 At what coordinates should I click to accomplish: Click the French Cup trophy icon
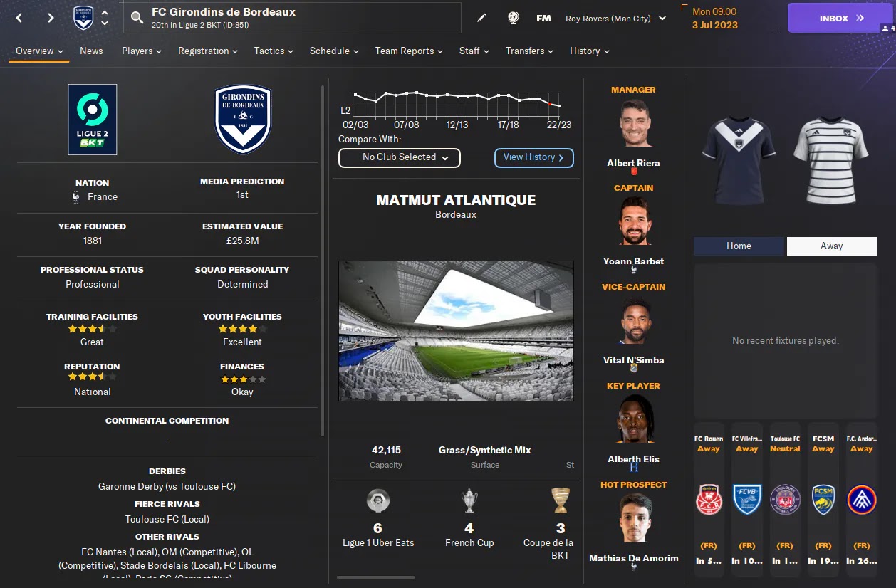pyautogui.click(x=469, y=500)
